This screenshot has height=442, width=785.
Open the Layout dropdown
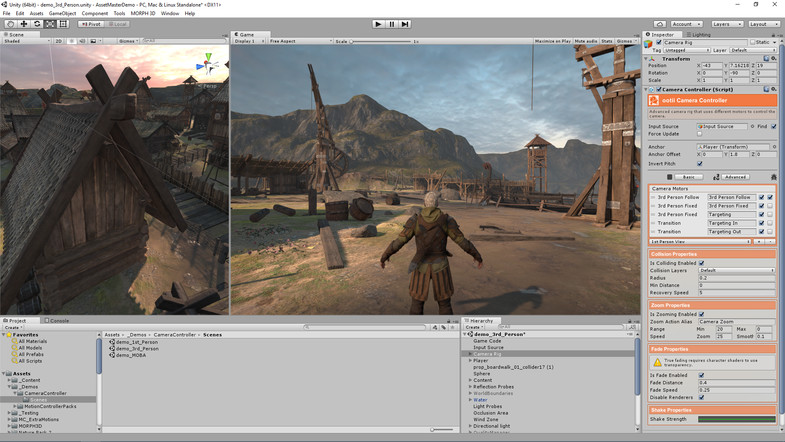tap(763, 24)
